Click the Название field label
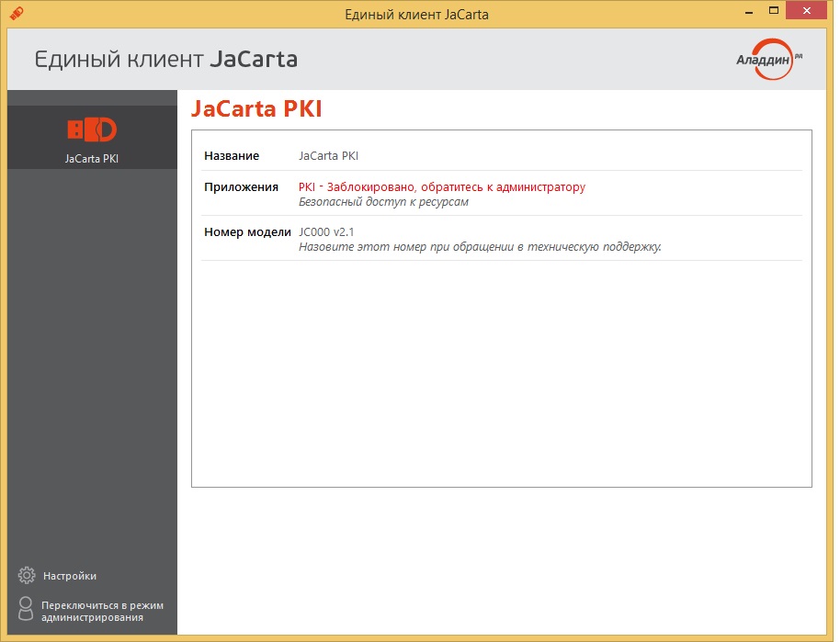Screen dimensions: 840x642 coord(232,156)
